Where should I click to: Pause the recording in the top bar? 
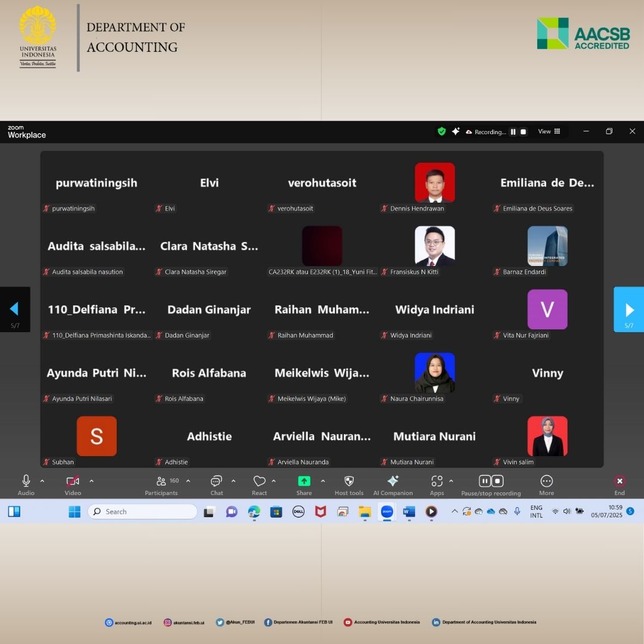[x=513, y=132]
